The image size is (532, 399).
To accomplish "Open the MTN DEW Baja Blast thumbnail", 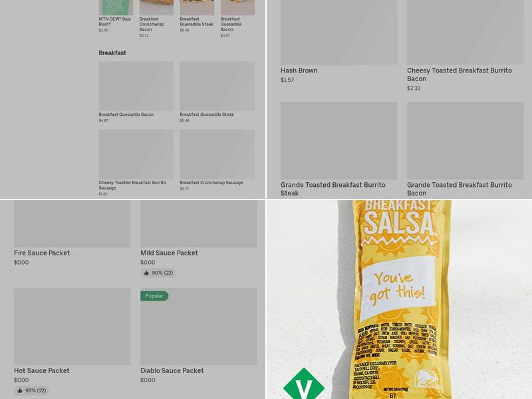I will (x=116, y=7).
